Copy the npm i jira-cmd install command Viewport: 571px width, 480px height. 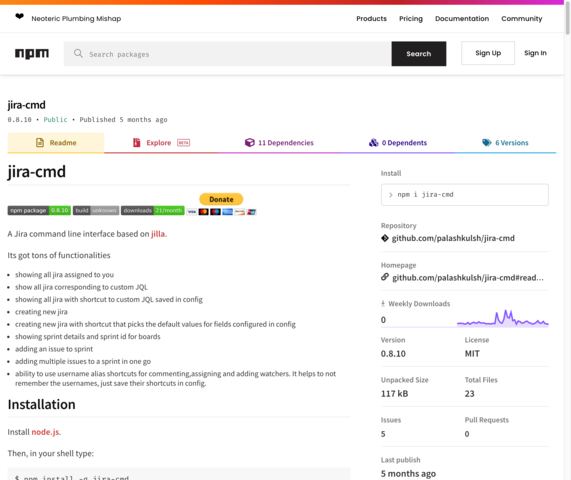pyautogui.click(x=465, y=195)
